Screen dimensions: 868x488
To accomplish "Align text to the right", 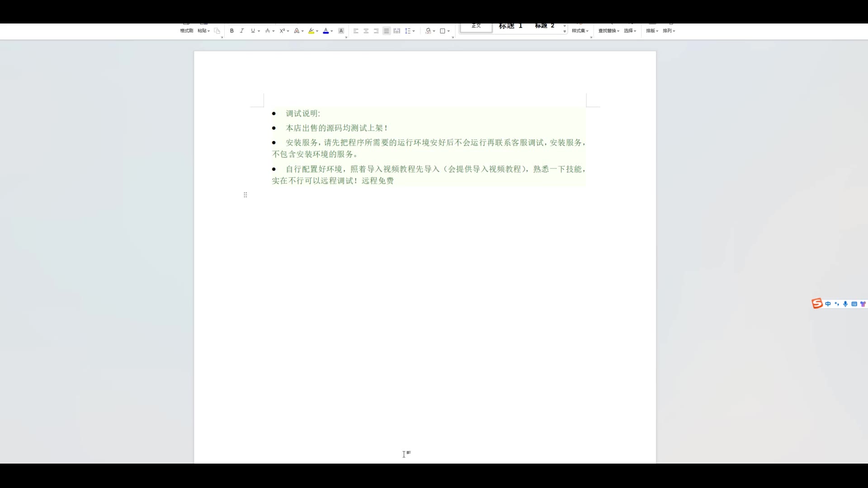I will 376,31.
